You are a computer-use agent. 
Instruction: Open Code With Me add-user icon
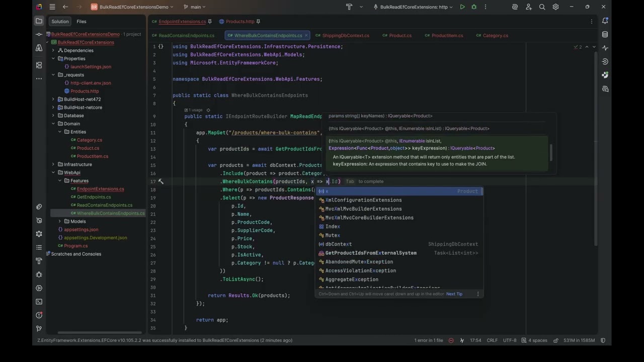pyautogui.click(x=528, y=7)
